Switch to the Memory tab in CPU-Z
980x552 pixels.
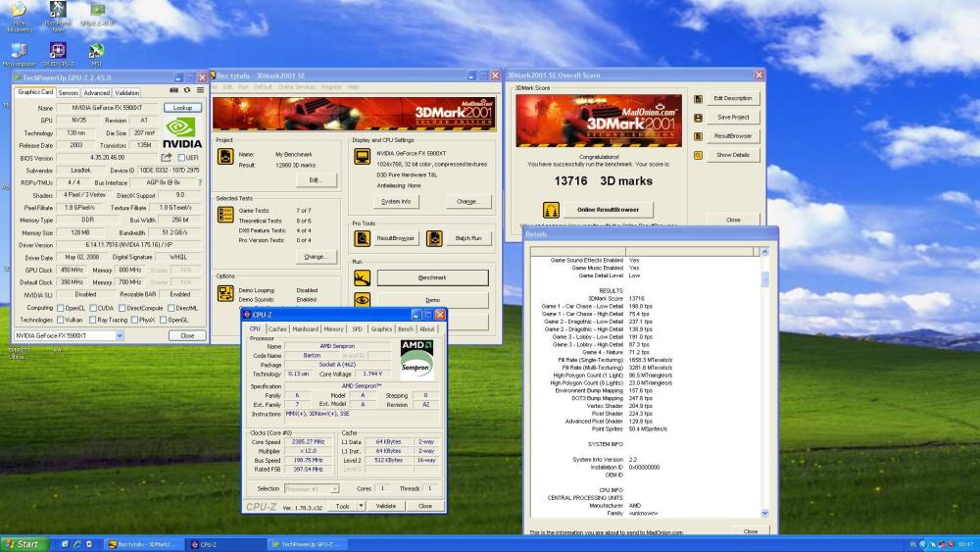(x=333, y=328)
